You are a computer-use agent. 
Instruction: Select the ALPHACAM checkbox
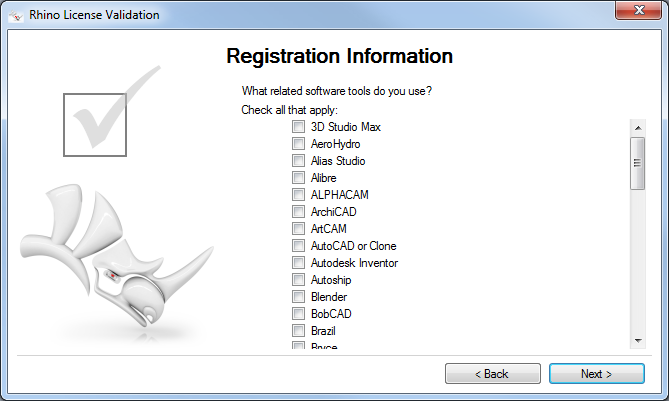coord(298,194)
